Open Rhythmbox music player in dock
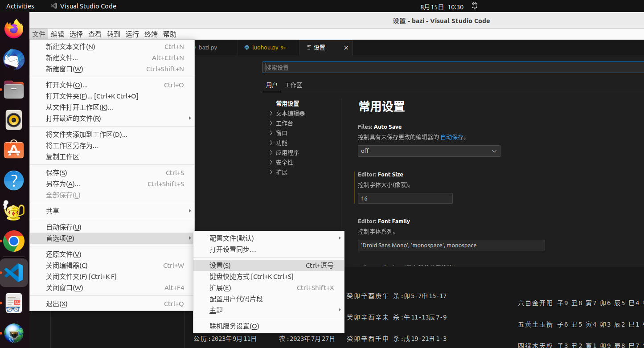The width and height of the screenshot is (644, 348). click(14, 120)
